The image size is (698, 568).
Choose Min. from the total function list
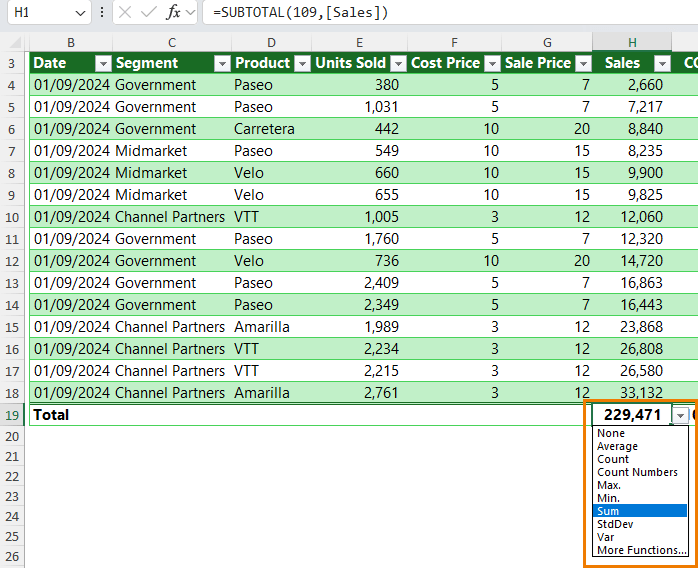coord(640,498)
